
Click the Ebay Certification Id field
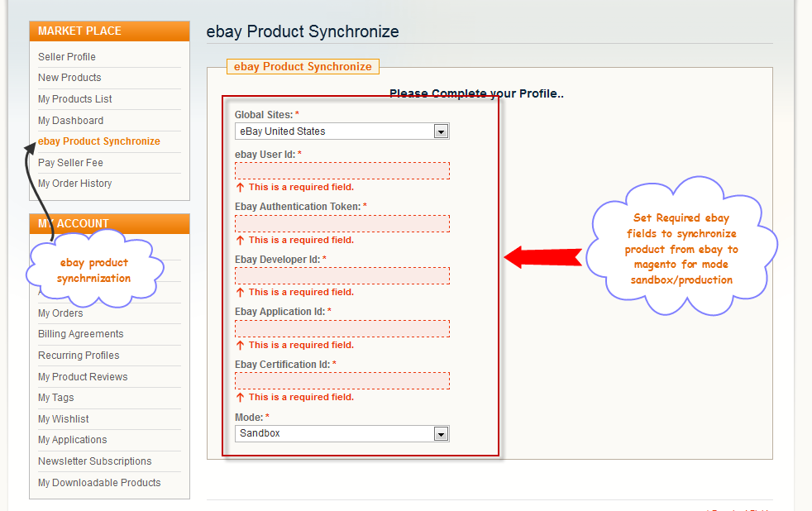342,381
